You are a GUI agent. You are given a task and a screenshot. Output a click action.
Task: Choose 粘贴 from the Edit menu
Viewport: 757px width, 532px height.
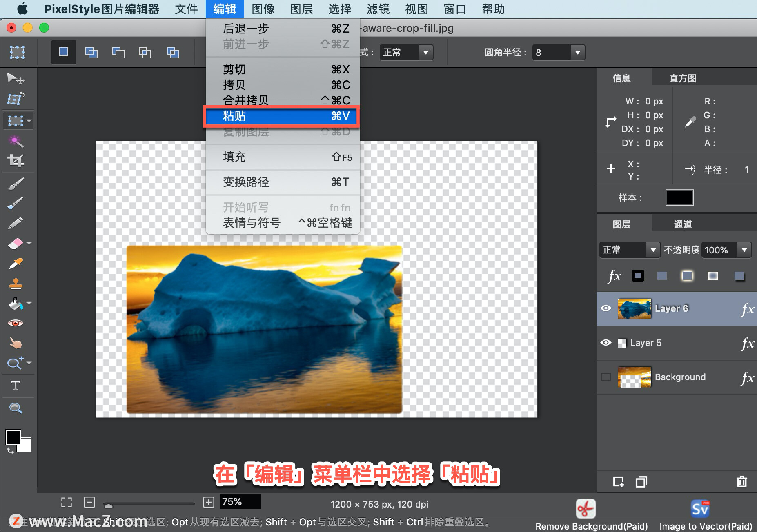click(x=282, y=116)
